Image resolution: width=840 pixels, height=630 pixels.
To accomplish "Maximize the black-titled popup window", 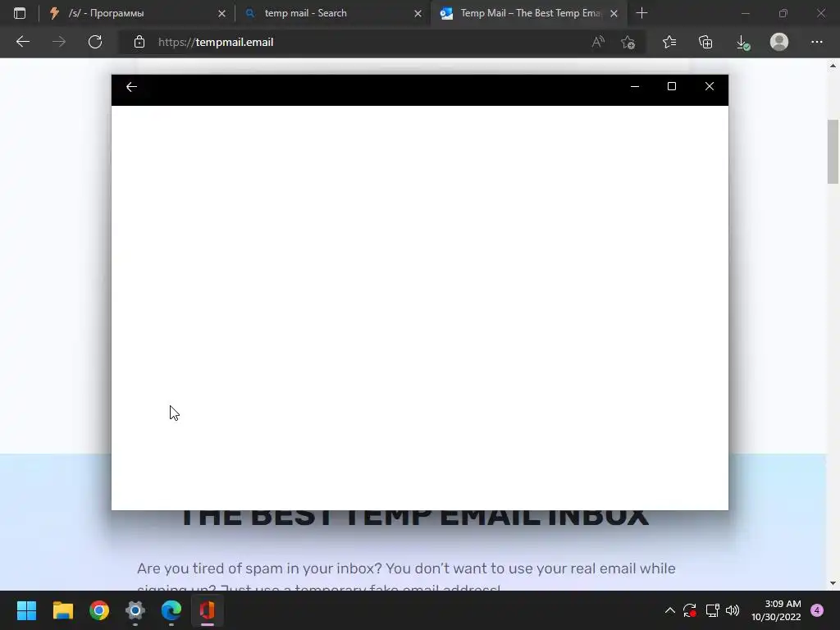I will [x=672, y=86].
